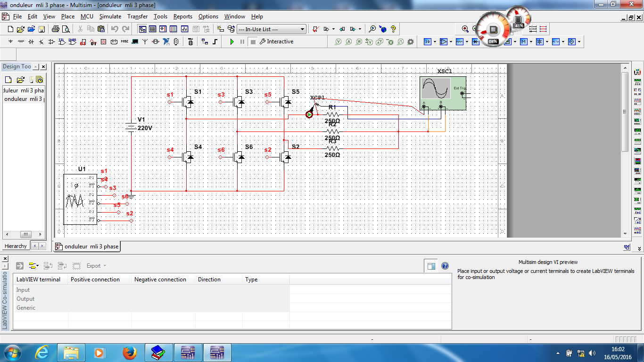Expand the instrument options next to the multimeter icon
The image size is (644, 362).
pyautogui.click(x=531, y=41)
